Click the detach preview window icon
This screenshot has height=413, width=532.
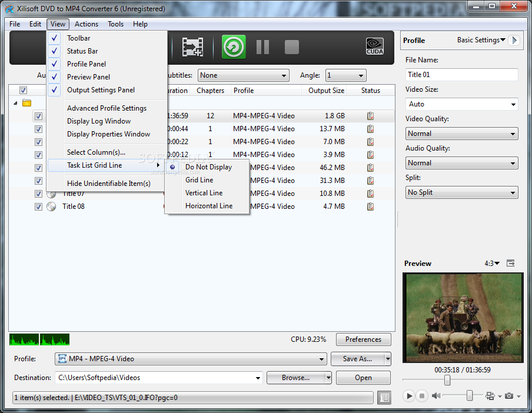click(511, 263)
